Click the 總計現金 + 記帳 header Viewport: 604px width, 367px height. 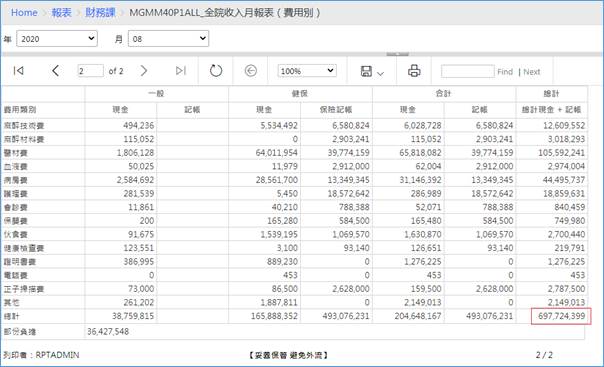click(x=551, y=110)
